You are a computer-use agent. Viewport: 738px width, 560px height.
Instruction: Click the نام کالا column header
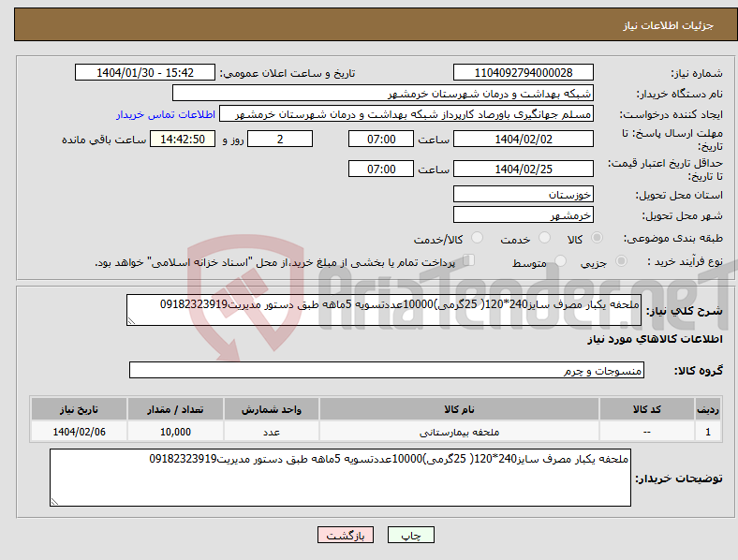coord(459,409)
